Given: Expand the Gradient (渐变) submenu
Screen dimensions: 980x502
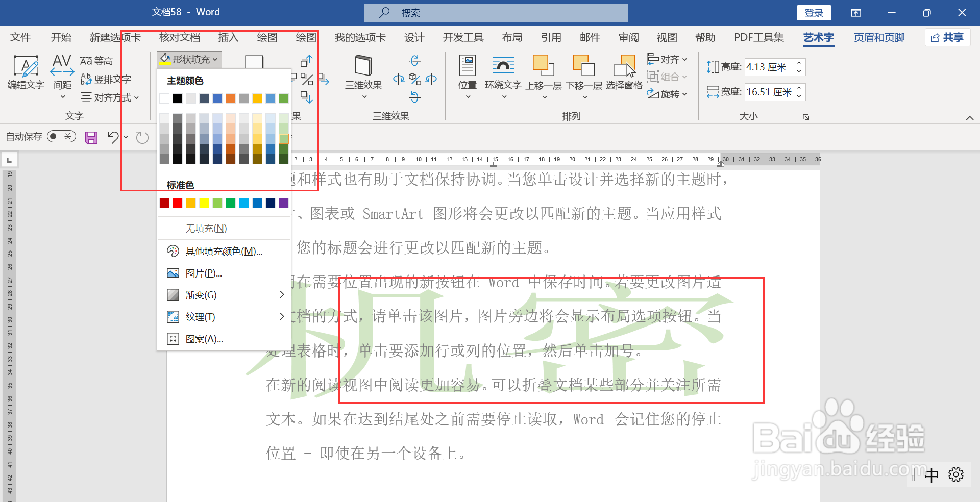Looking at the screenshot, I should [x=224, y=295].
